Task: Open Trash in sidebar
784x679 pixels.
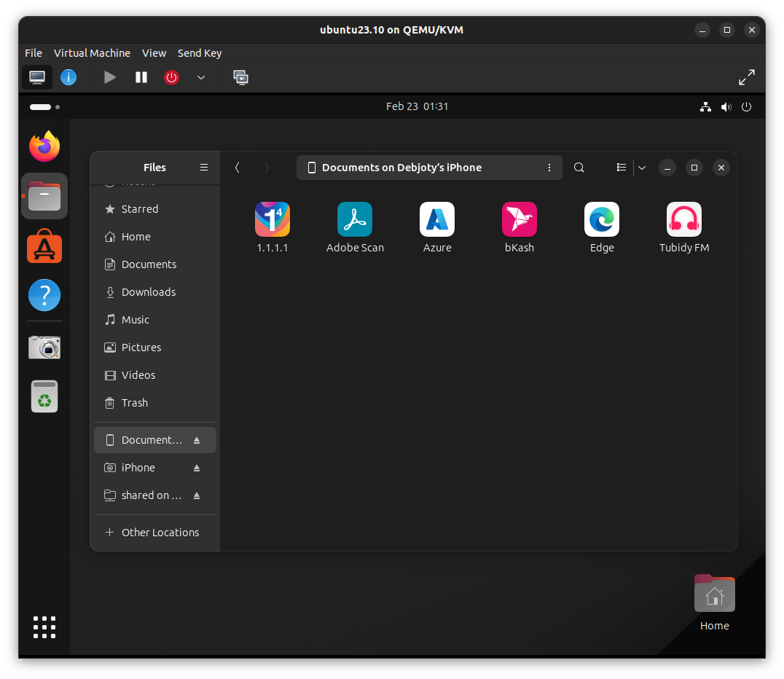Action: click(155, 402)
